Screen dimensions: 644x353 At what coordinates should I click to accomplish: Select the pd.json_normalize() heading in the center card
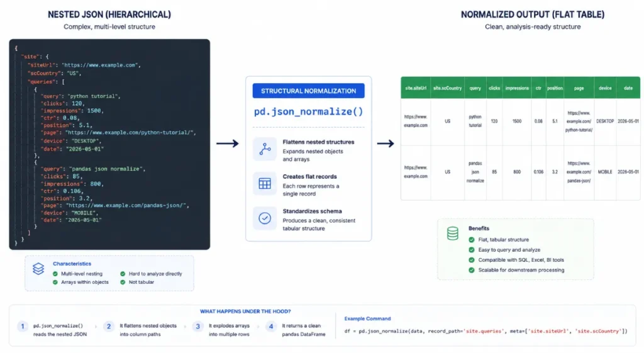308,112
